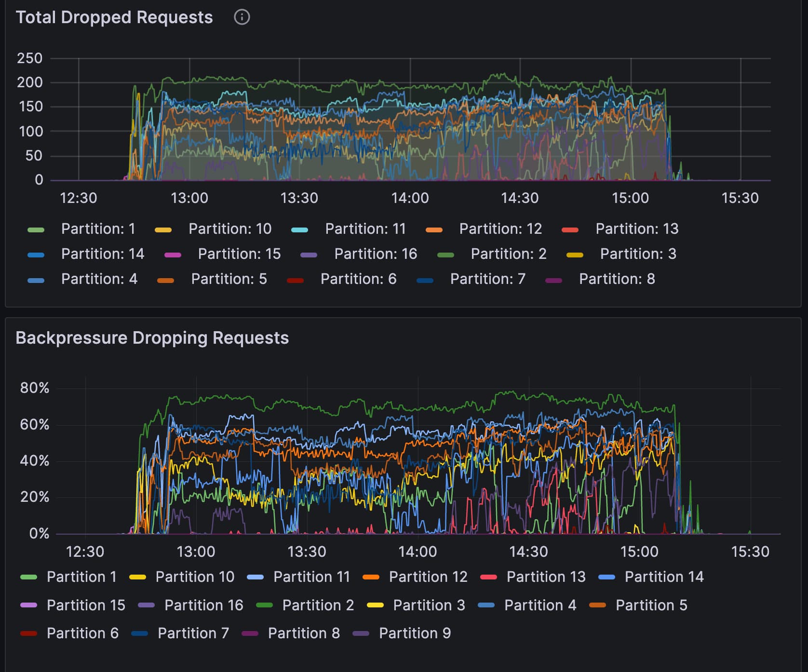Click the yellow color marker for Partition 3
Viewport: 808px width, 672px height.
click(375, 605)
